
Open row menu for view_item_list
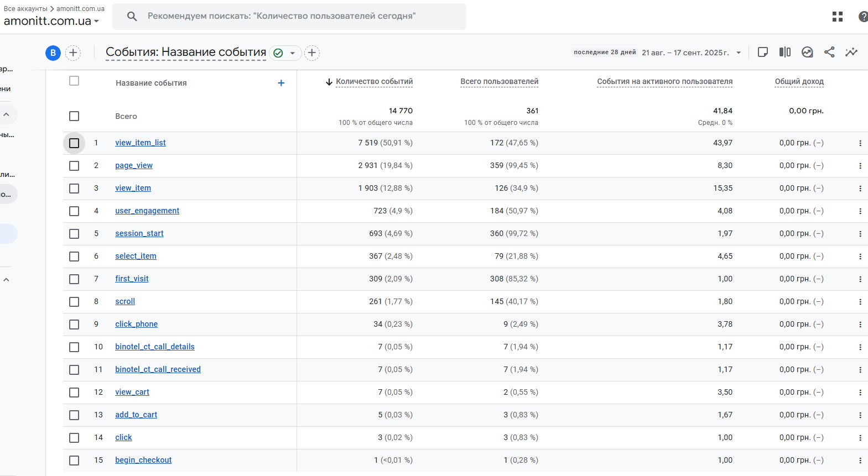[x=860, y=143]
